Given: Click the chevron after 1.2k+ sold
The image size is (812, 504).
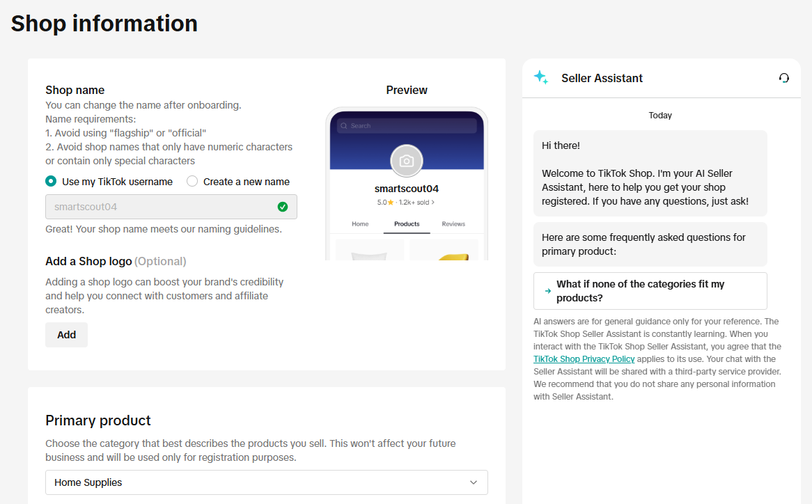Looking at the screenshot, I should (433, 203).
